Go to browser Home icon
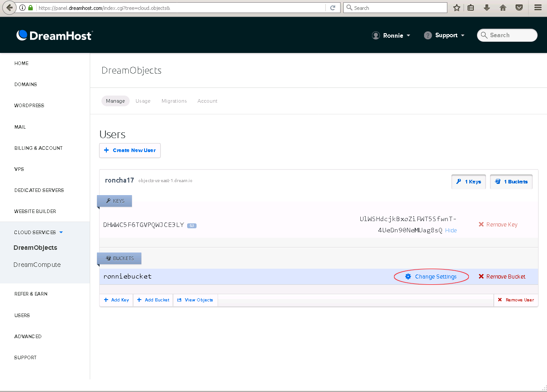547x392 pixels. click(503, 8)
